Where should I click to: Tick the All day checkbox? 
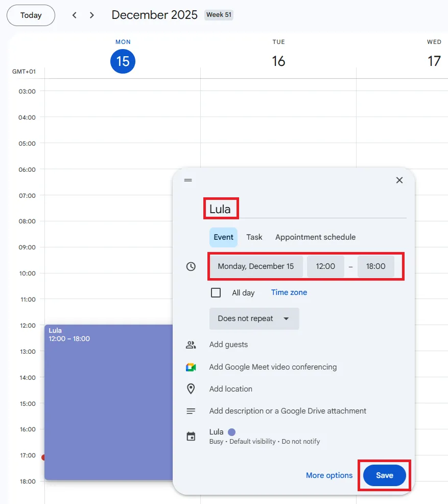tap(216, 292)
